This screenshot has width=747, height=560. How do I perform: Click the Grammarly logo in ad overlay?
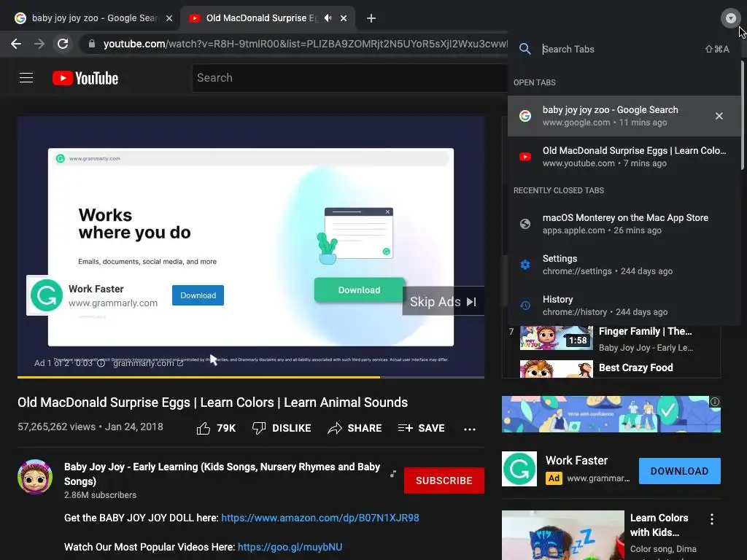point(46,295)
